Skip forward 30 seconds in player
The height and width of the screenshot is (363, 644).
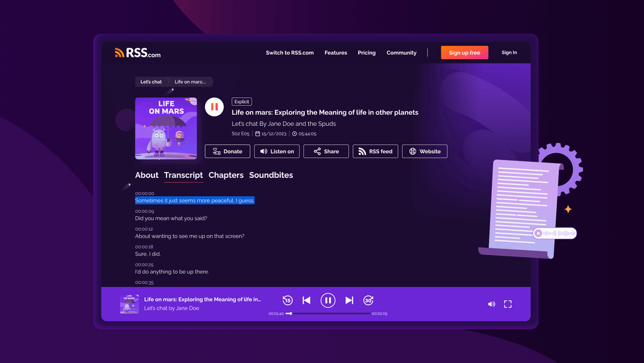[369, 300]
